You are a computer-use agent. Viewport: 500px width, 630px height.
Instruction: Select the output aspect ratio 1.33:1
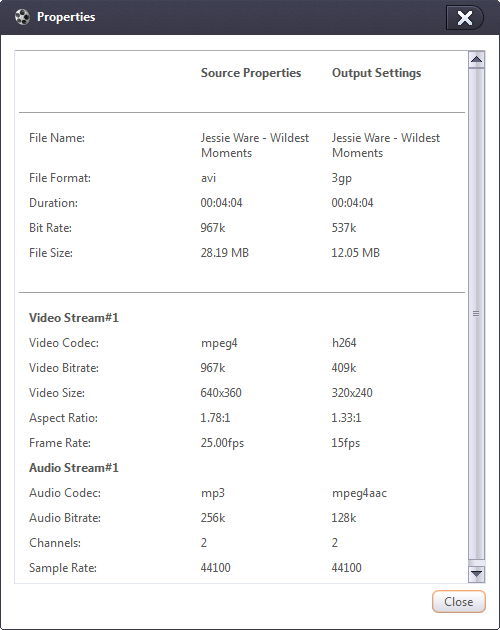tap(346, 418)
